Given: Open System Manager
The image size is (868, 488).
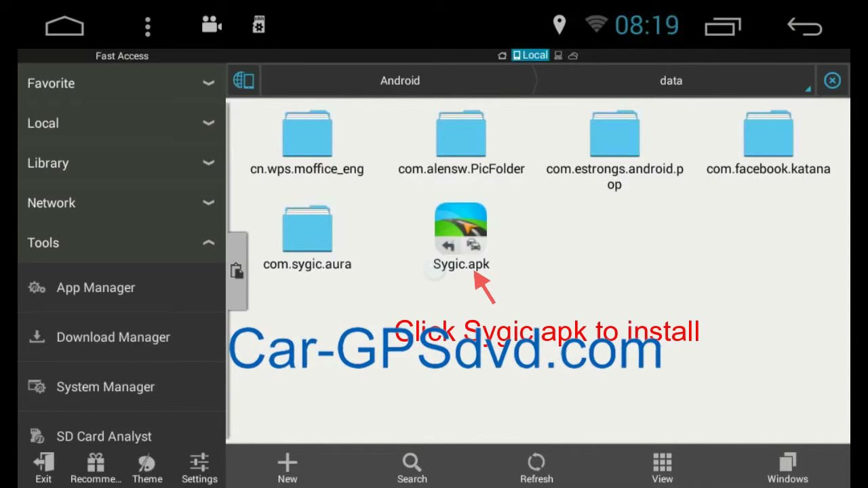Looking at the screenshot, I should click(x=121, y=386).
